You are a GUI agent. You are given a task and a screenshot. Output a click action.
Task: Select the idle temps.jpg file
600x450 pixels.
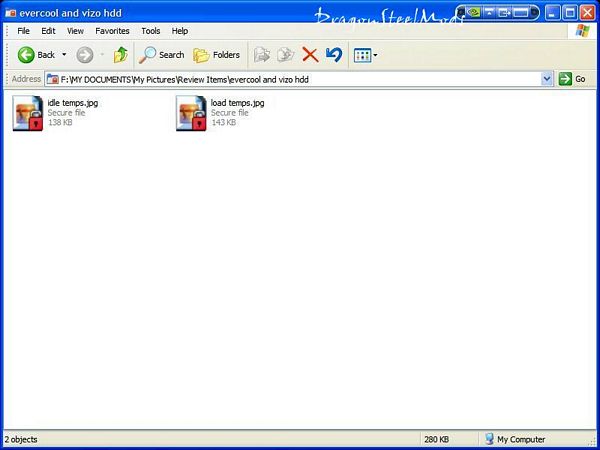click(x=28, y=113)
